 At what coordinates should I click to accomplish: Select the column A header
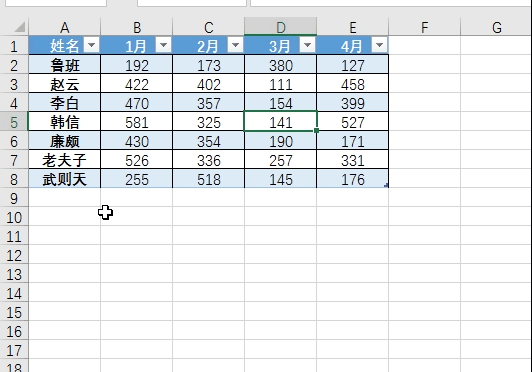64,27
